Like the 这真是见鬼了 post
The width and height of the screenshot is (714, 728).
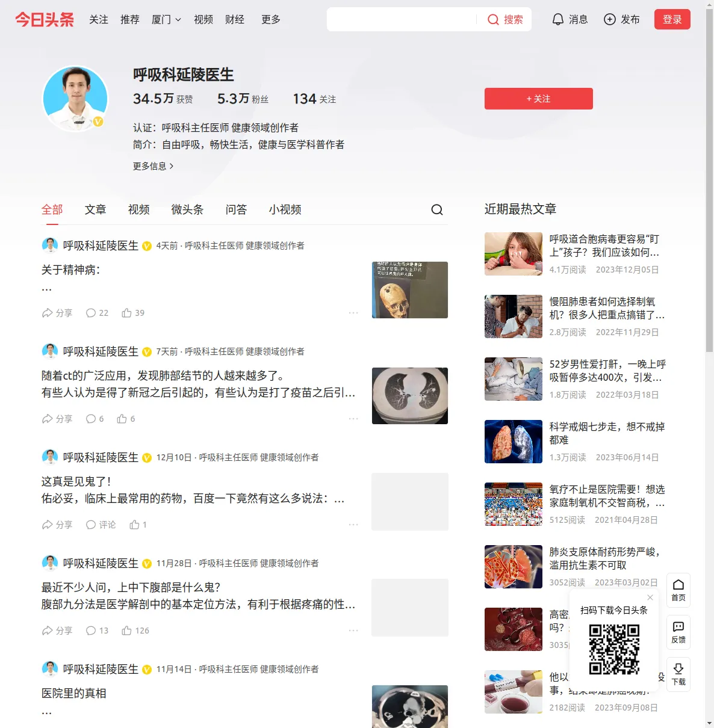pos(138,525)
